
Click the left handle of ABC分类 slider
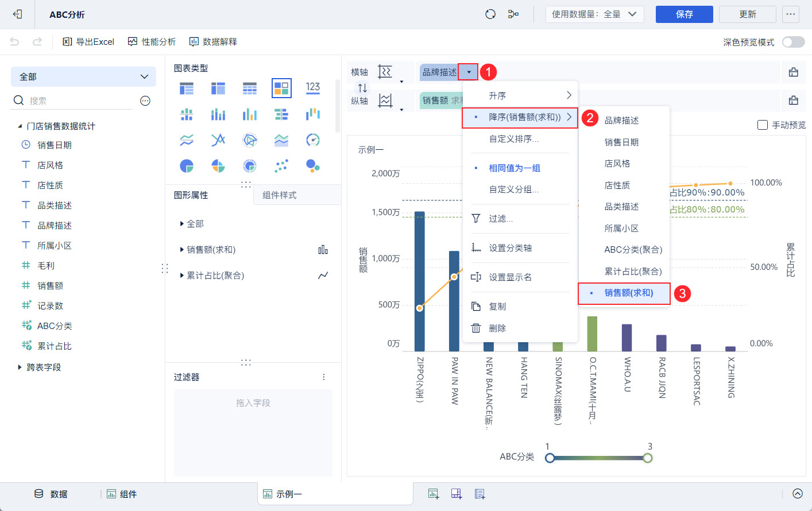(x=550, y=458)
